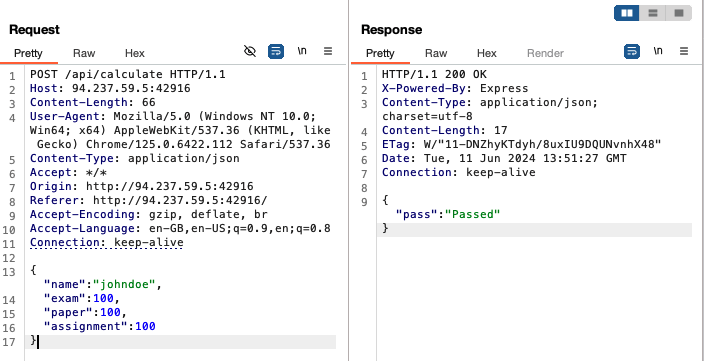Click Request Content-Length value 66

(148, 102)
